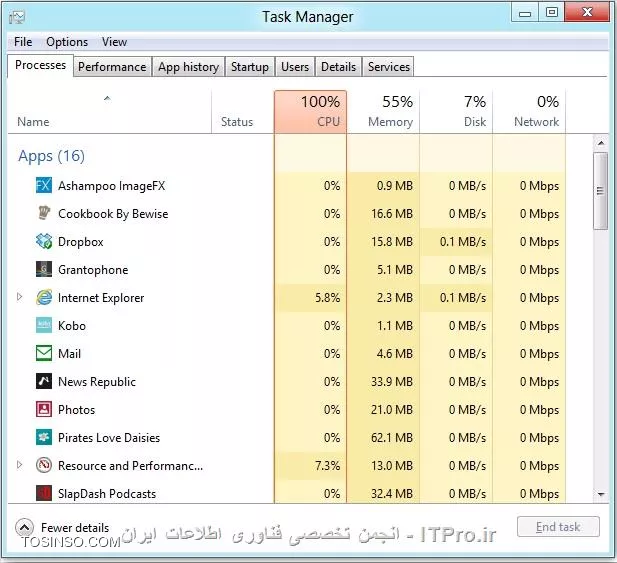The image size is (617, 563).
Task: Click the 5.8% CPU value
Action: pyautogui.click(x=327, y=298)
